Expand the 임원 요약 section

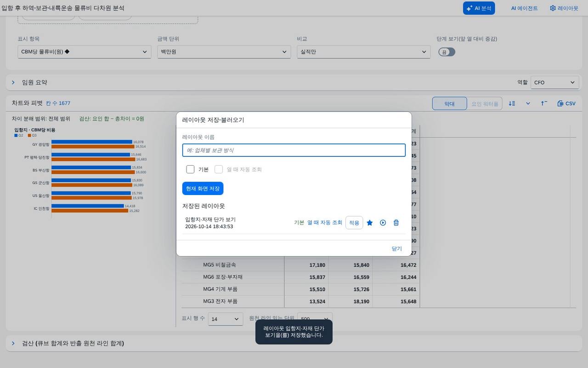click(13, 82)
